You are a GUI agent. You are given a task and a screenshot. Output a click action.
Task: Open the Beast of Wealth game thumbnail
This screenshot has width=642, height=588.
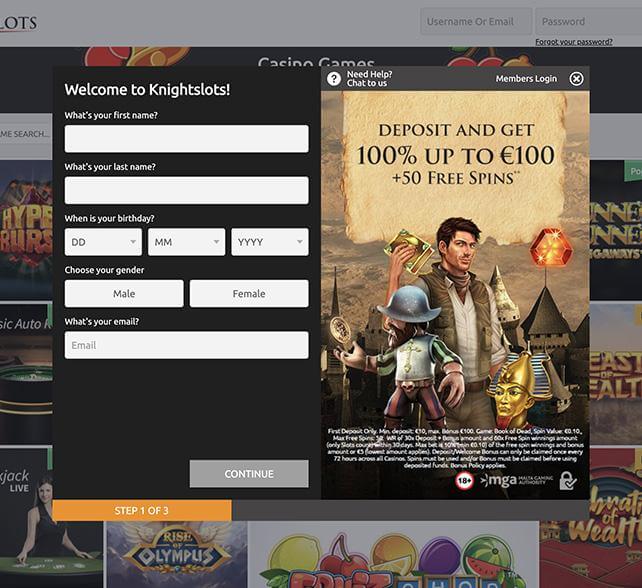point(616,373)
